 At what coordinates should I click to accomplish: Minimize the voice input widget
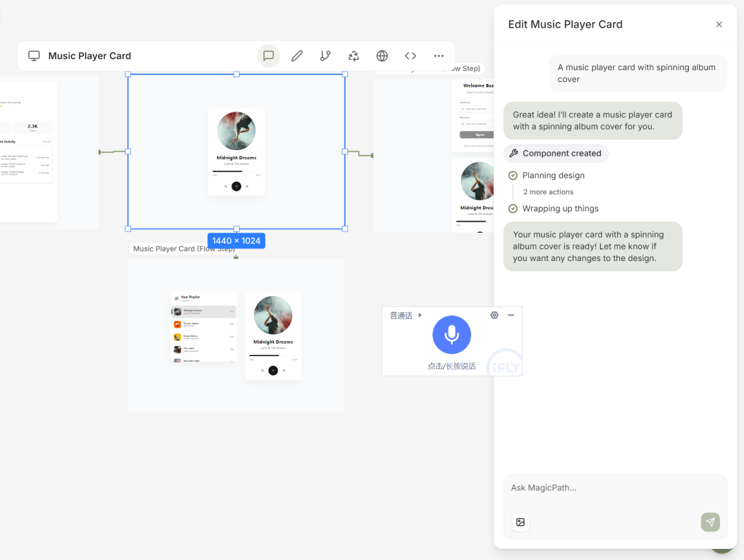coord(511,315)
